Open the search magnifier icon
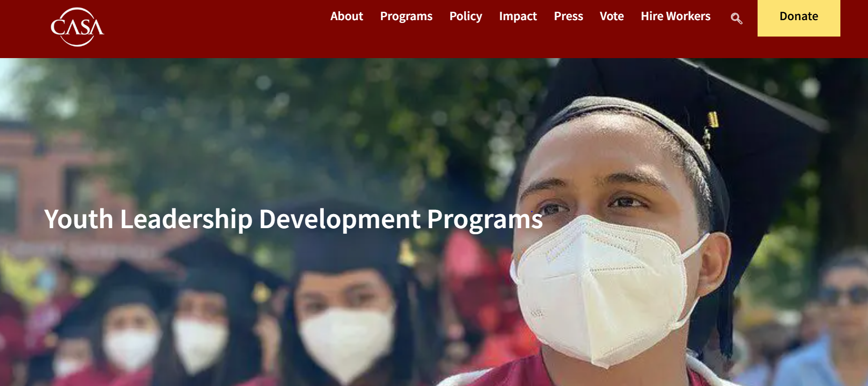This screenshot has height=386, width=868. point(737,18)
